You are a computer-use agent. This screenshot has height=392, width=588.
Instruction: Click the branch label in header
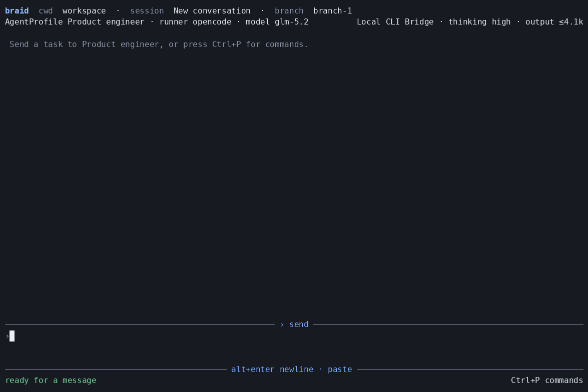[289, 11]
